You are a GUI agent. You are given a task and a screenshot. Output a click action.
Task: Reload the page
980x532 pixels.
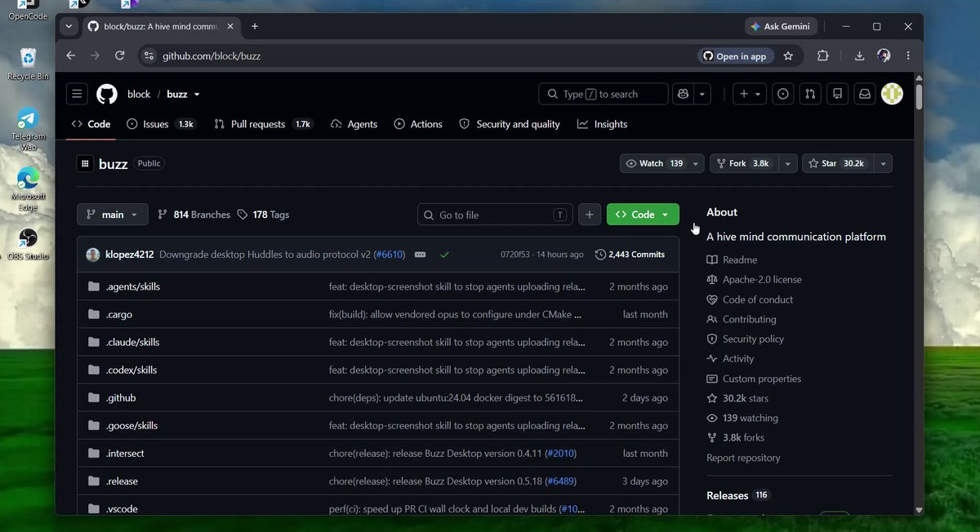pos(120,55)
